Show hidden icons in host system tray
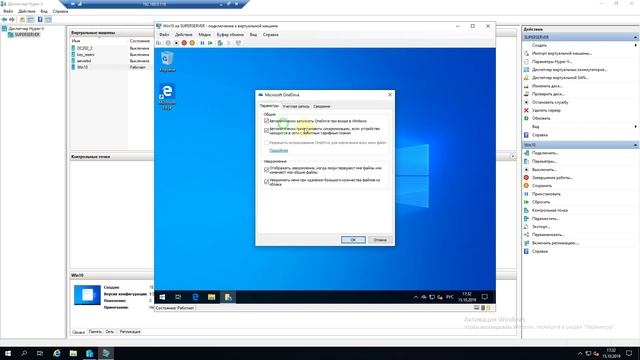Screen dimensions: 640x360 tap(580, 353)
